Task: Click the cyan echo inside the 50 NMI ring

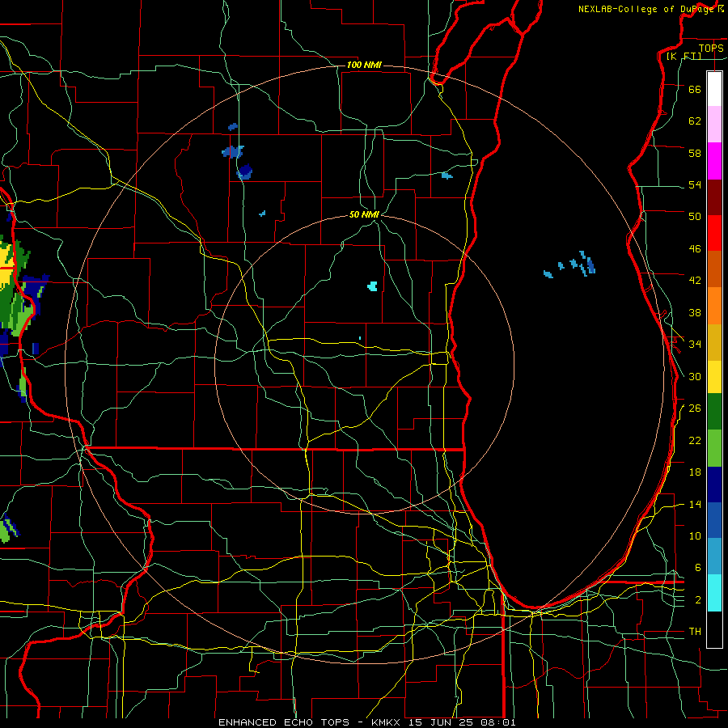Action: (x=372, y=286)
